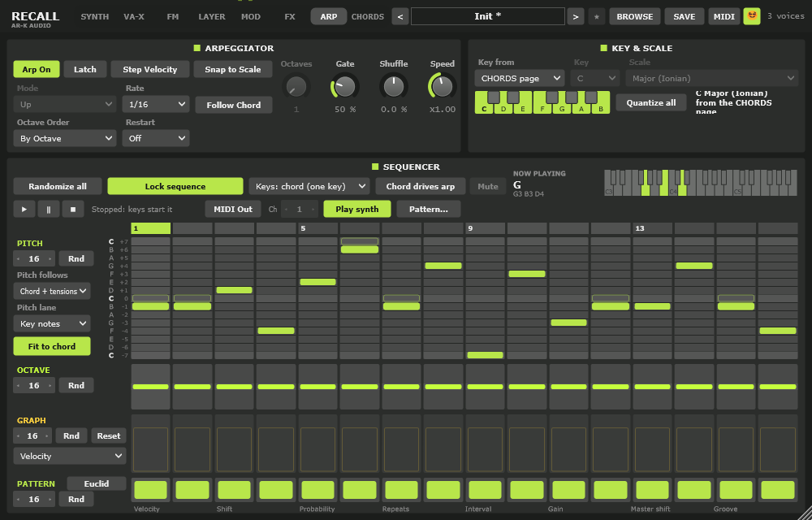Click the Speed knob

click(443, 86)
